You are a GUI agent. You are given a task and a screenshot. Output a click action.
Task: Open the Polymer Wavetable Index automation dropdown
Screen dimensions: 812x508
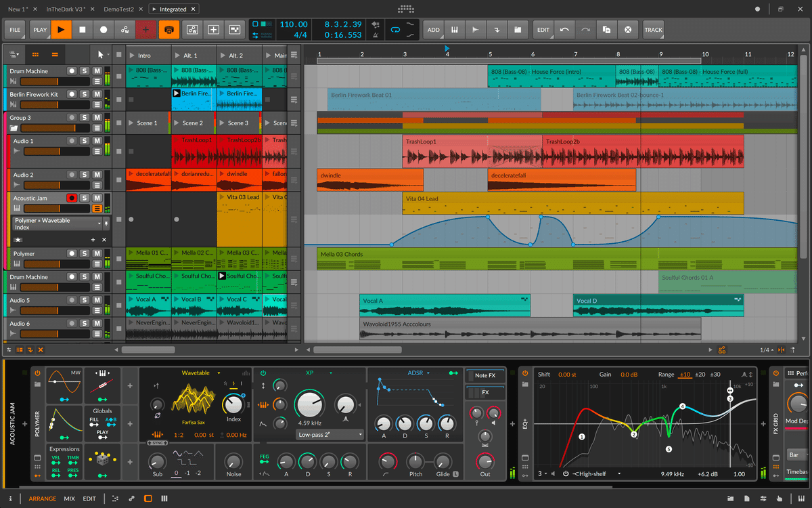click(57, 224)
